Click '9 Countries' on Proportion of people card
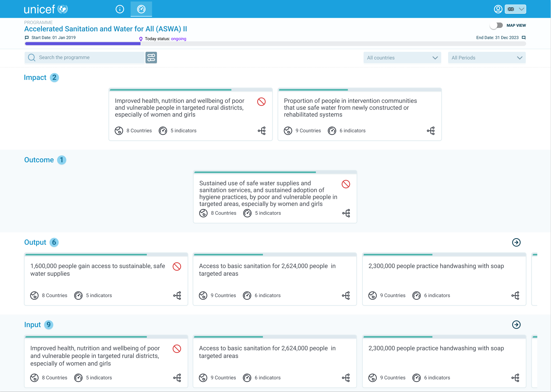Screen dimensions: 551x392 pos(308,131)
